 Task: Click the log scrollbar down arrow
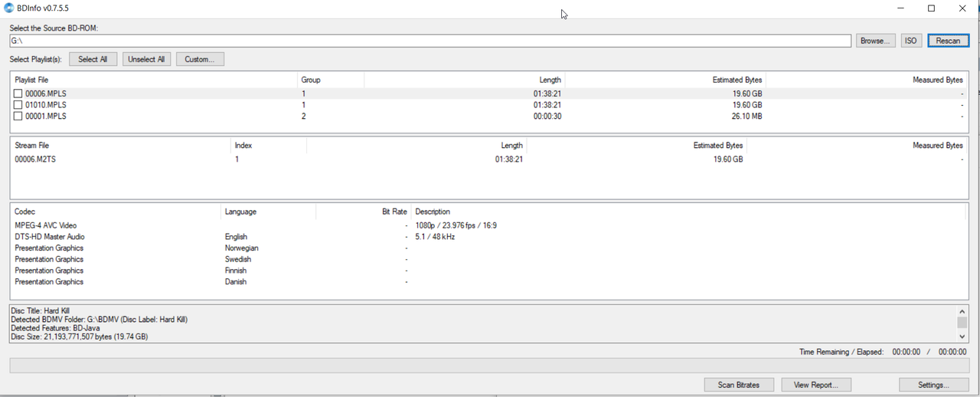click(x=962, y=336)
